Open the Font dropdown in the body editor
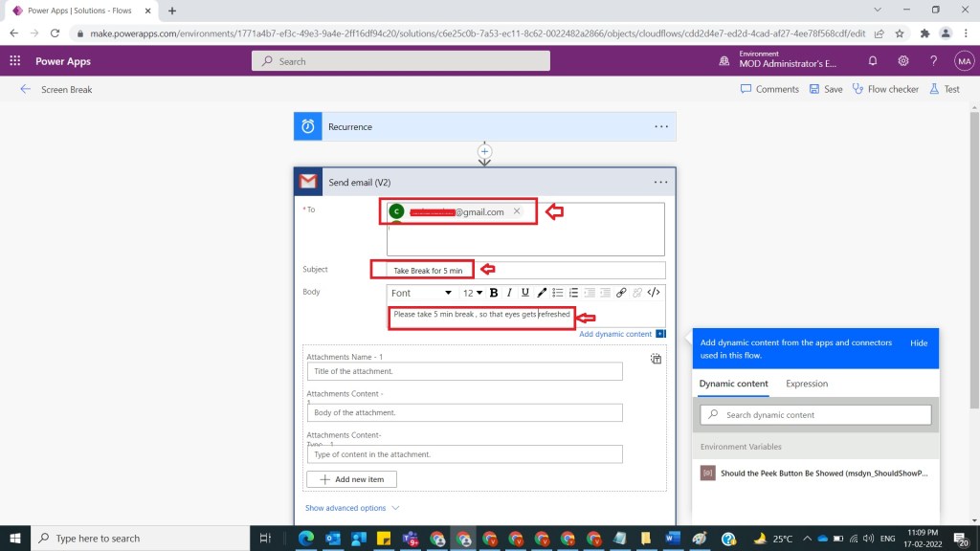The height and width of the screenshot is (551, 980). point(421,293)
